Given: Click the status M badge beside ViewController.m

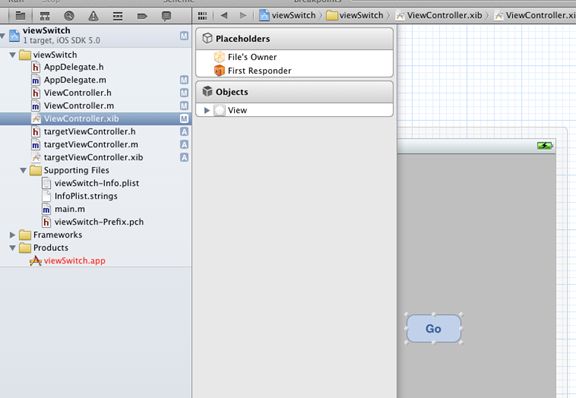Looking at the screenshot, I should pos(184,105).
